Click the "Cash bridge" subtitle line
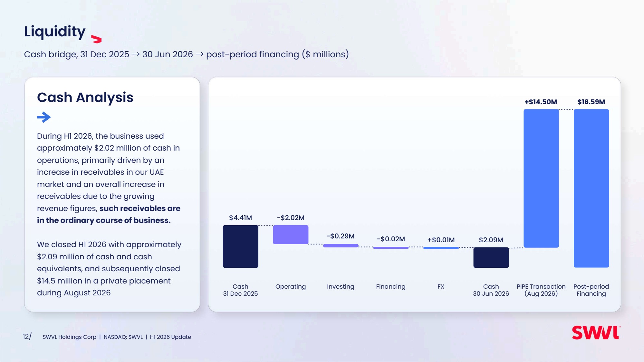Image resolution: width=644 pixels, height=362 pixels. coord(187,54)
